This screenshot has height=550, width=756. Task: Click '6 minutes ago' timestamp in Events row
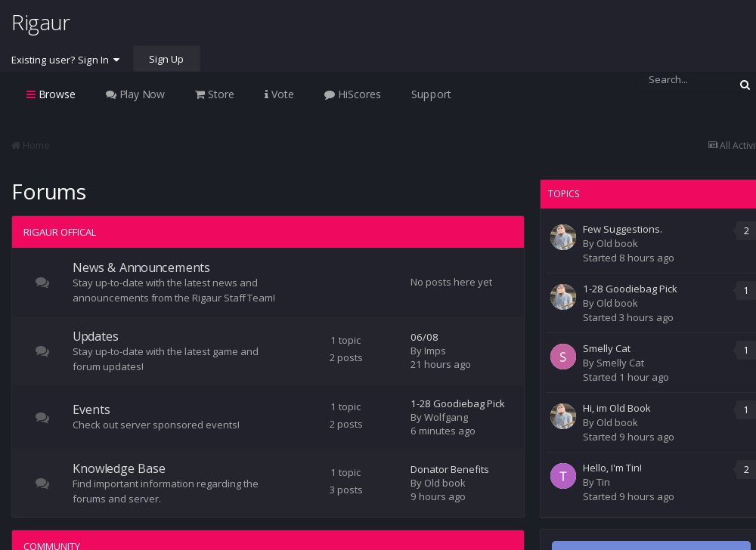pyautogui.click(x=442, y=431)
